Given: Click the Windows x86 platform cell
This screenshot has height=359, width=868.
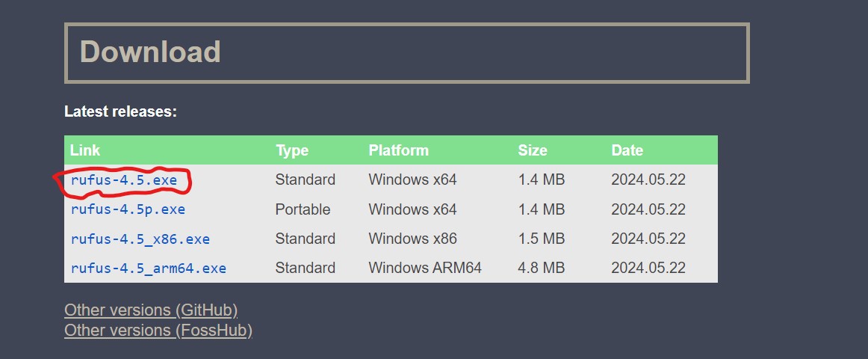Looking at the screenshot, I should pyautogui.click(x=412, y=239).
